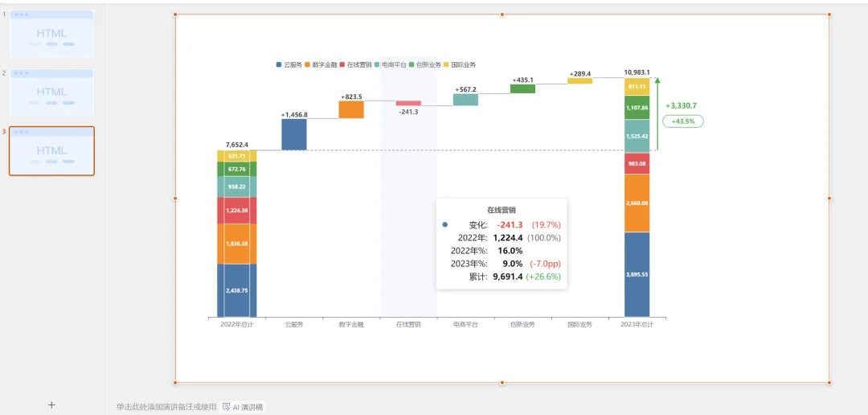Select the slide 3 thumbnail

click(x=51, y=150)
